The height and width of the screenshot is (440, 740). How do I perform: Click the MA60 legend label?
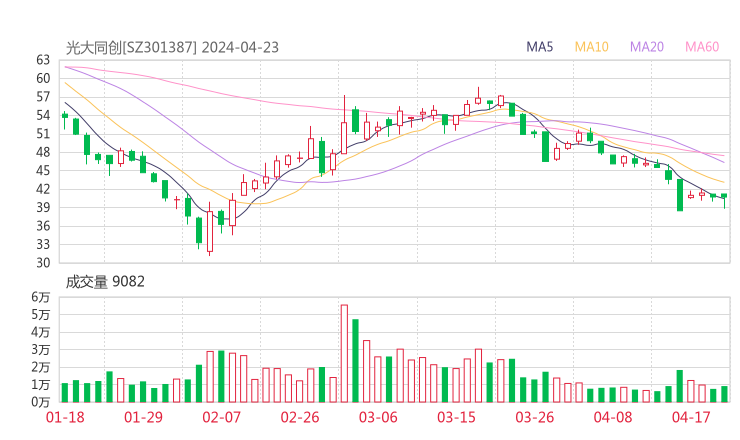tap(702, 47)
